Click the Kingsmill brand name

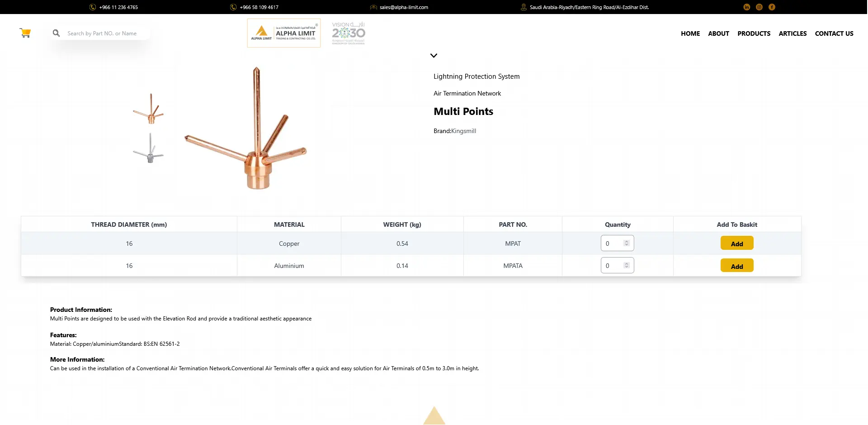[463, 131]
